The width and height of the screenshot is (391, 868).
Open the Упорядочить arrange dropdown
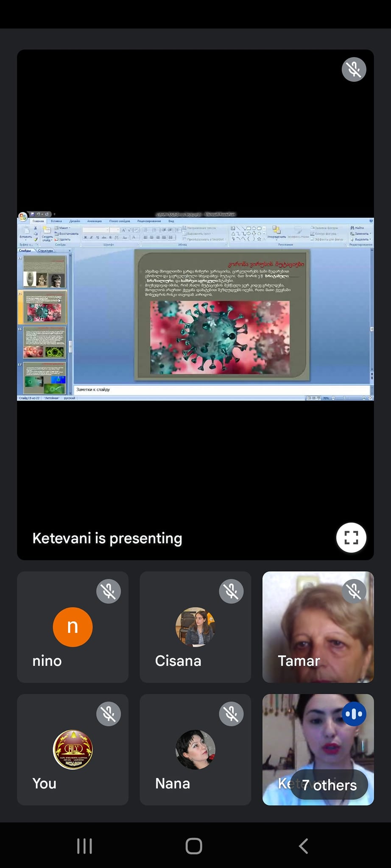276,236
